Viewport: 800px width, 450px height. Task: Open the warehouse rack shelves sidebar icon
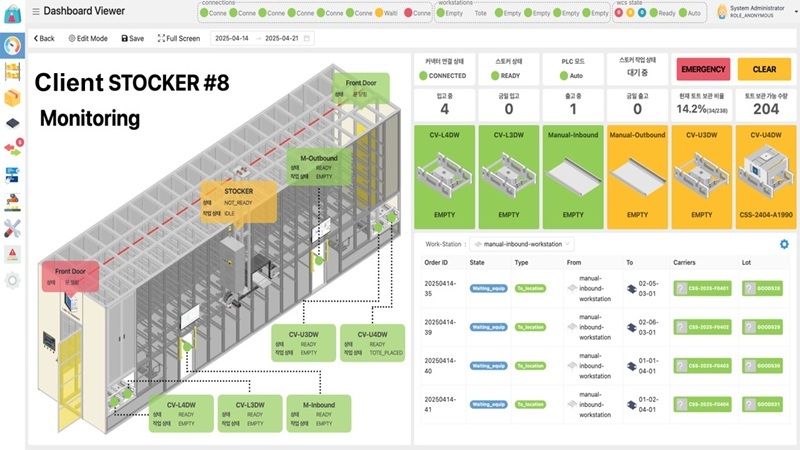[x=12, y=71]
